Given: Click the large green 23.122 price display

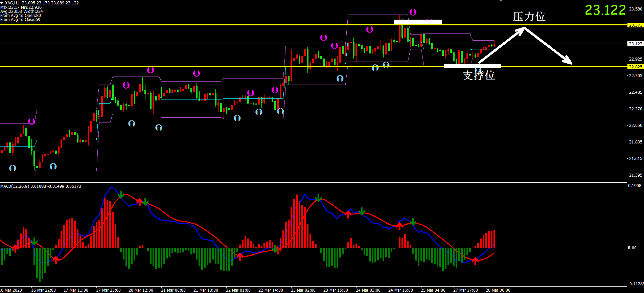Looking at the screenshot, I should pyautogui.click(x=605, y=10).
